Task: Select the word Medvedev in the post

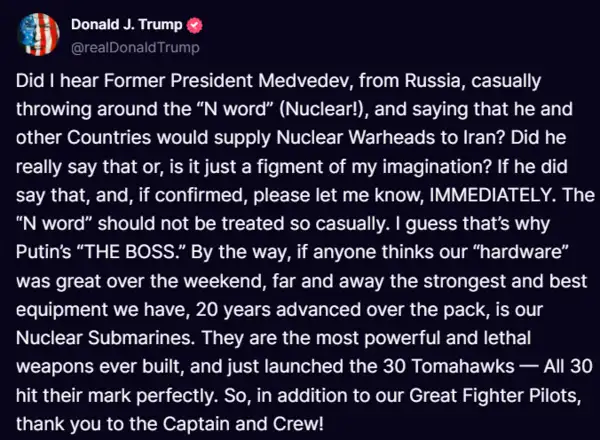Action: [305, 81]
